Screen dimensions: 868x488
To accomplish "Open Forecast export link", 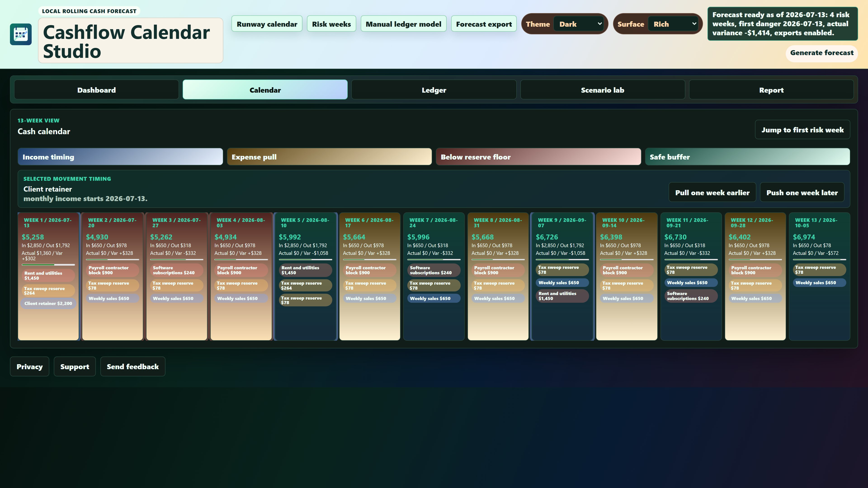I will point(484,24).
